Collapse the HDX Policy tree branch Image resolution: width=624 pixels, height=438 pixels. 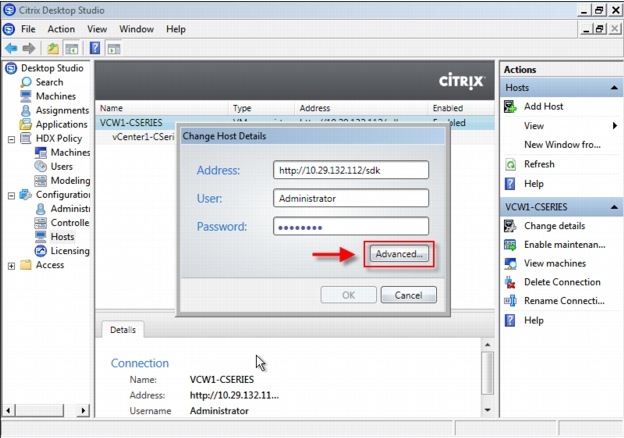[x=12, y=140]
